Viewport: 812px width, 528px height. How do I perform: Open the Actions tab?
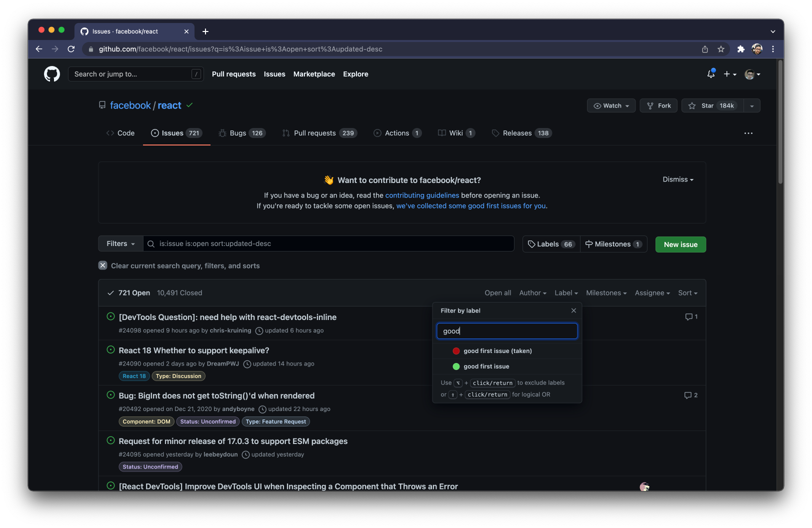click(398, 133)
